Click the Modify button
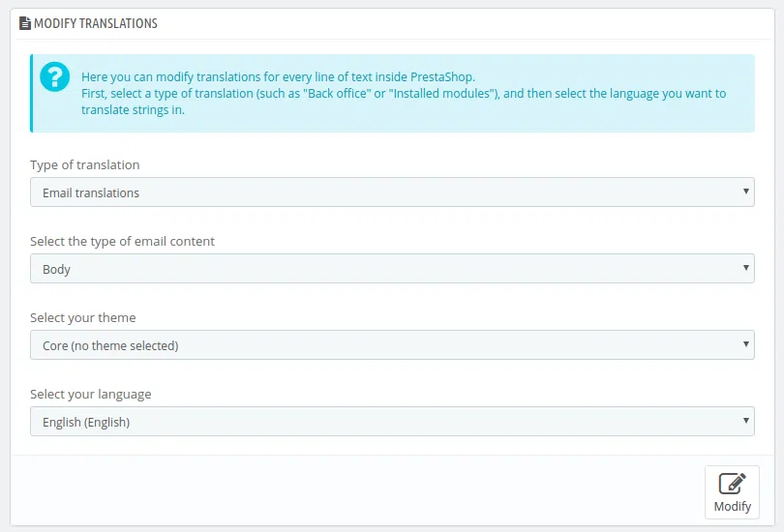The image size is (784, 532). (732, 492)
